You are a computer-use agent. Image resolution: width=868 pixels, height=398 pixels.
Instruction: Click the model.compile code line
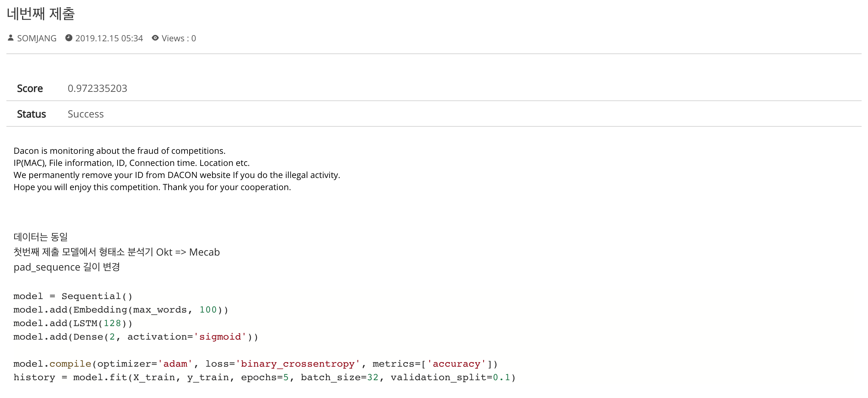[255, 364]
